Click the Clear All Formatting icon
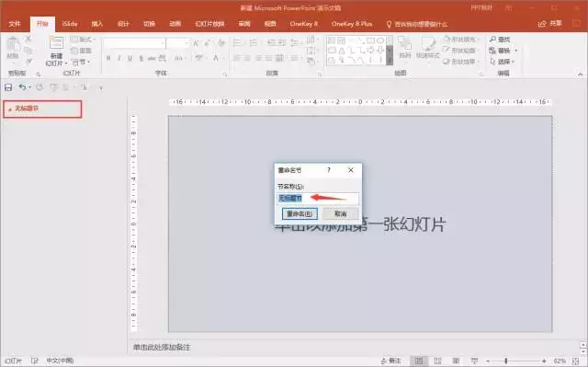This screenshot has height=367, width=588. 221,43
